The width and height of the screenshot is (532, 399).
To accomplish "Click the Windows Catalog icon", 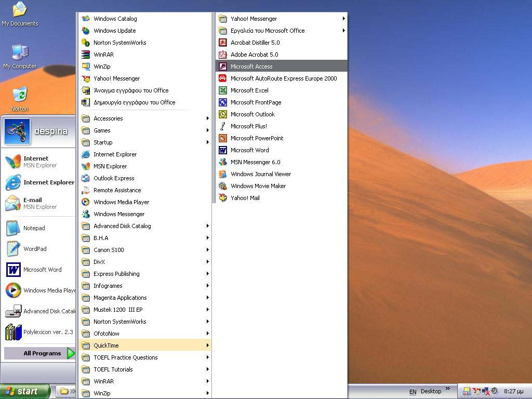I will [x=86, y=19].
